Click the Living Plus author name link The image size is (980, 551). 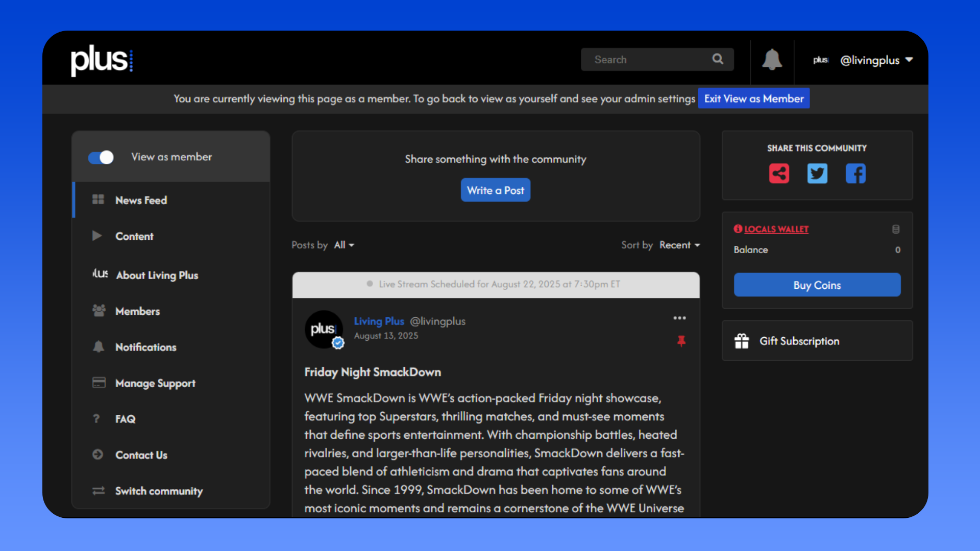(379, 321)
